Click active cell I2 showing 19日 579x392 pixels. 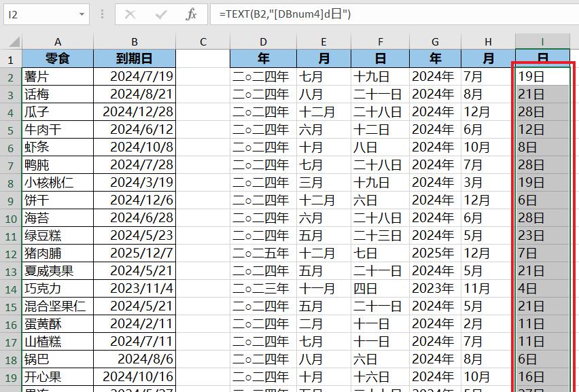coord(542,76)
